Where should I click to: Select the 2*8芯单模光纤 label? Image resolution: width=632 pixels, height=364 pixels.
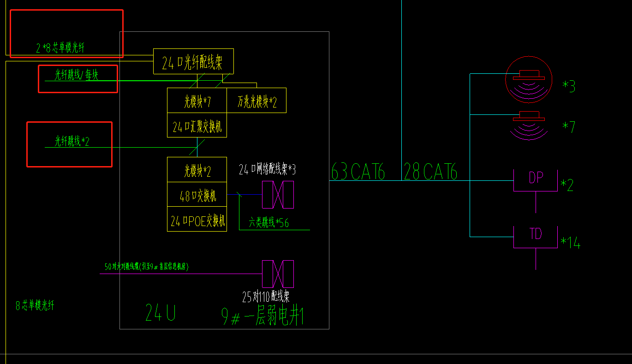point(60,47)
